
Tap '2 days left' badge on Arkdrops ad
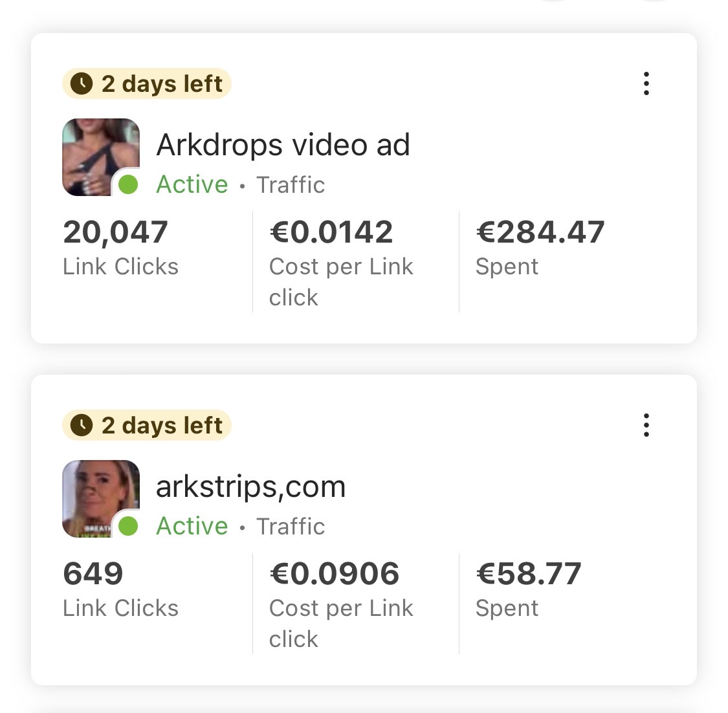[147, 83]
